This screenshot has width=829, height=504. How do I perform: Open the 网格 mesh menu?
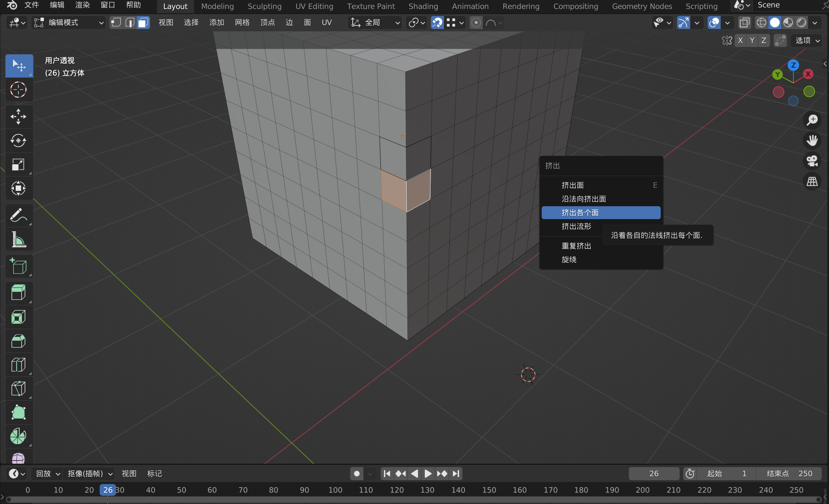[x=242, y=23]
